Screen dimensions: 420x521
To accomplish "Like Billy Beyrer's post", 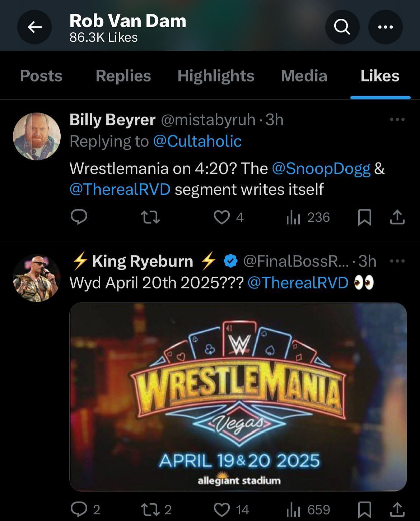I will coord(222,217).
